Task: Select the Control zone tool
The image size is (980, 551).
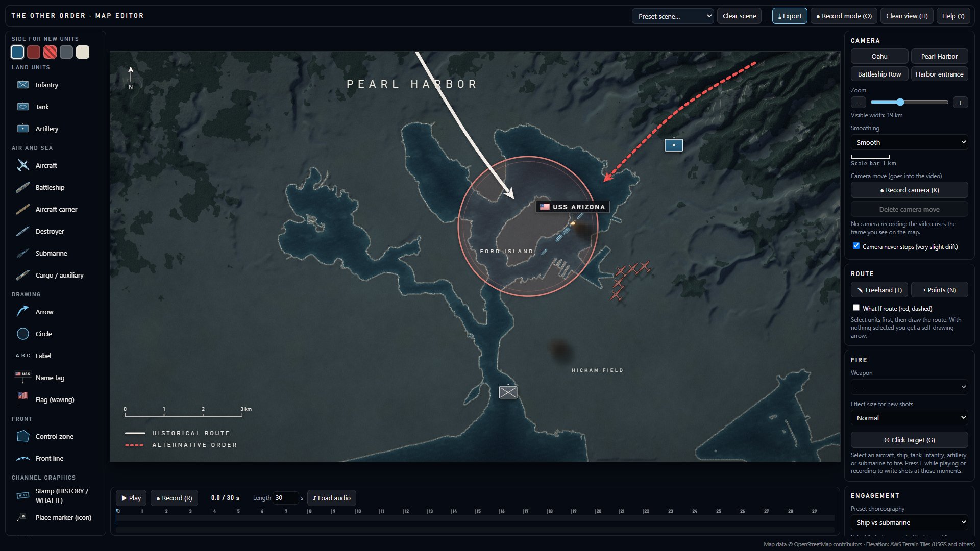Action: [56, 436]
